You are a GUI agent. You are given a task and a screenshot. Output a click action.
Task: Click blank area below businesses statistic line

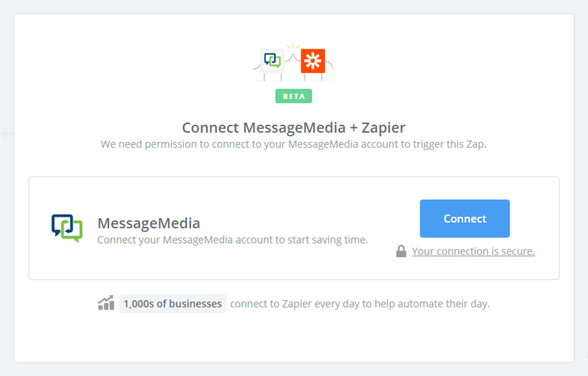coord(293,337)
